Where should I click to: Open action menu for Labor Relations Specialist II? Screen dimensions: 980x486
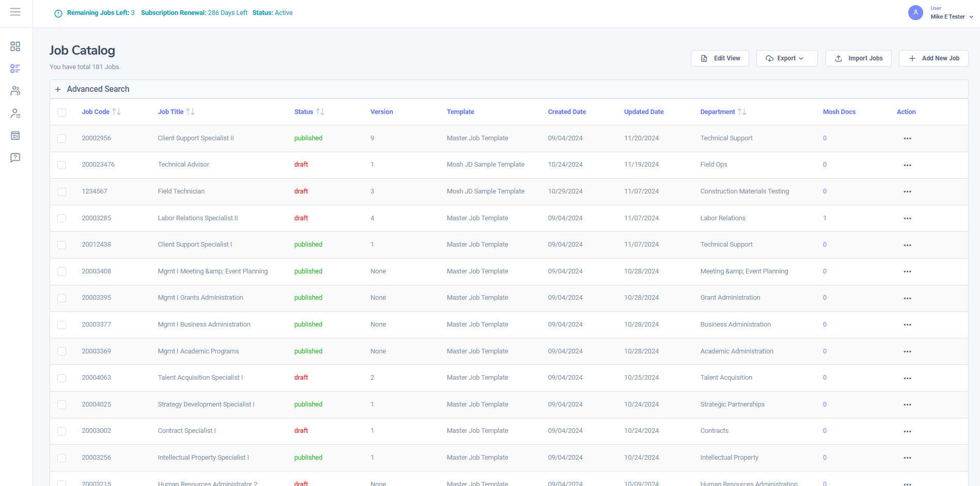coord(907,219)
